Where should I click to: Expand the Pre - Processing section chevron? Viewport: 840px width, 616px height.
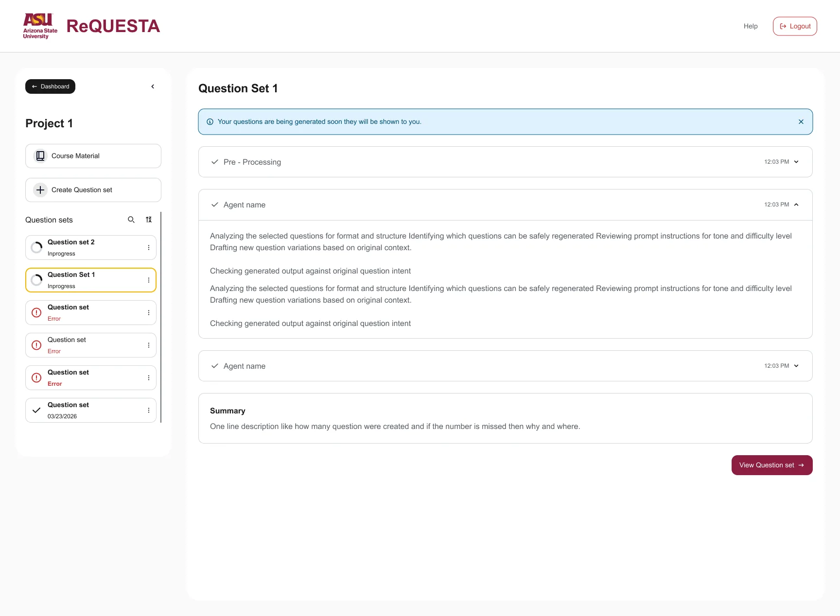click(x=796, y=162)
